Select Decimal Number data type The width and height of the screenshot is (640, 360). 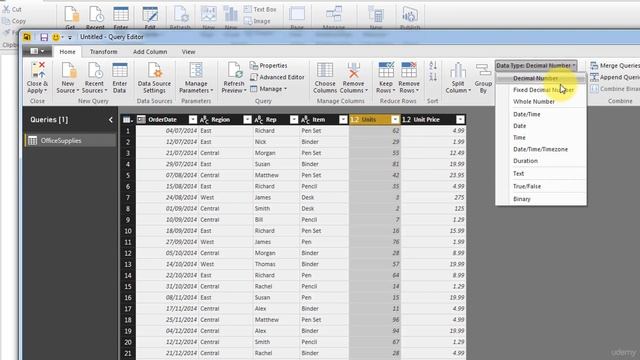coord(541,78)
